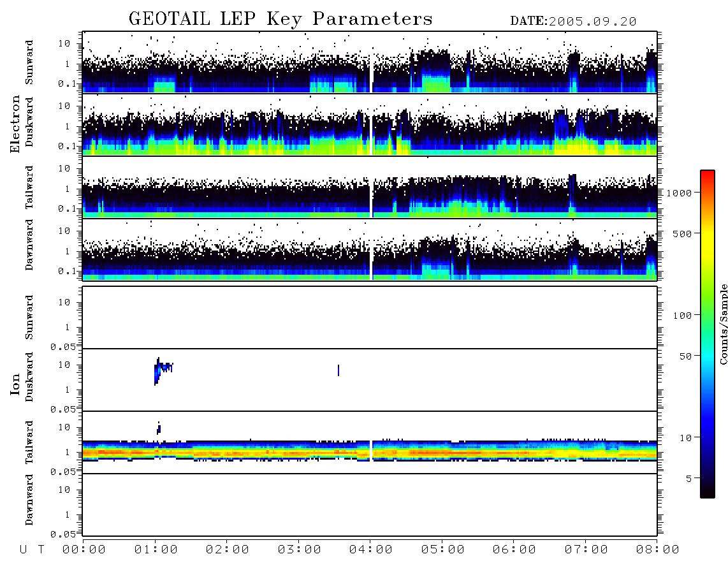Click the Ion Tailward red-yellow flux band

(370, 451)
